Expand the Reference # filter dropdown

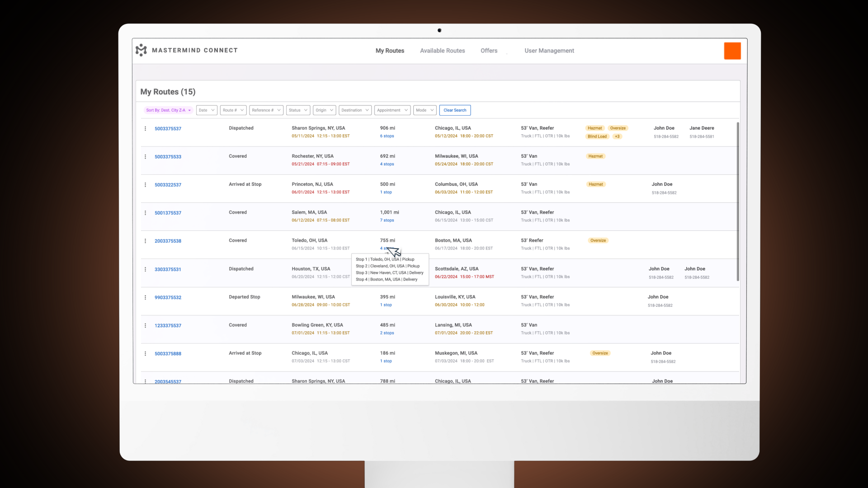(266, 110)
